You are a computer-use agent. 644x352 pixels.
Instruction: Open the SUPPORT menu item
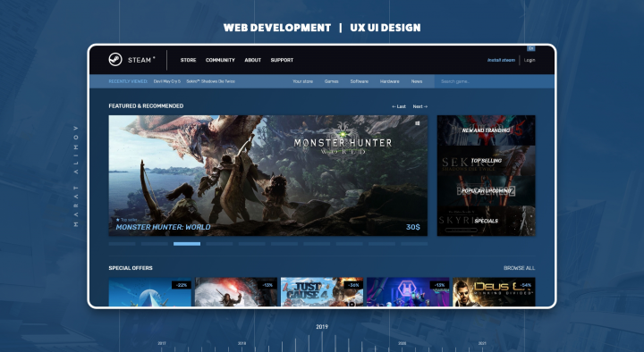(x=282, y=60)
